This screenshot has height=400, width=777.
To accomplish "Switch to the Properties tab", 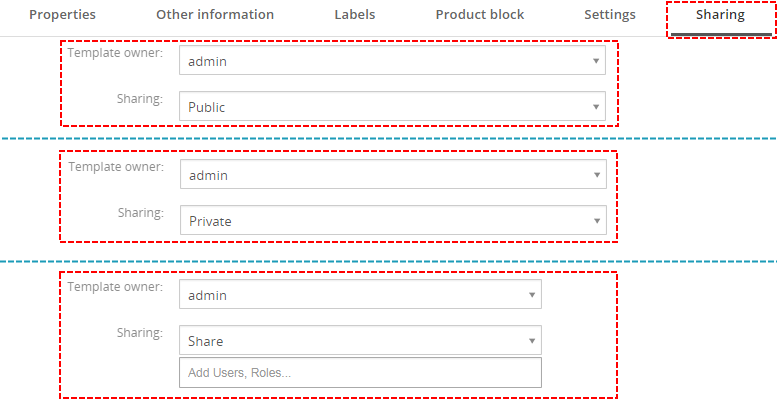I will (x=62, y=15).
